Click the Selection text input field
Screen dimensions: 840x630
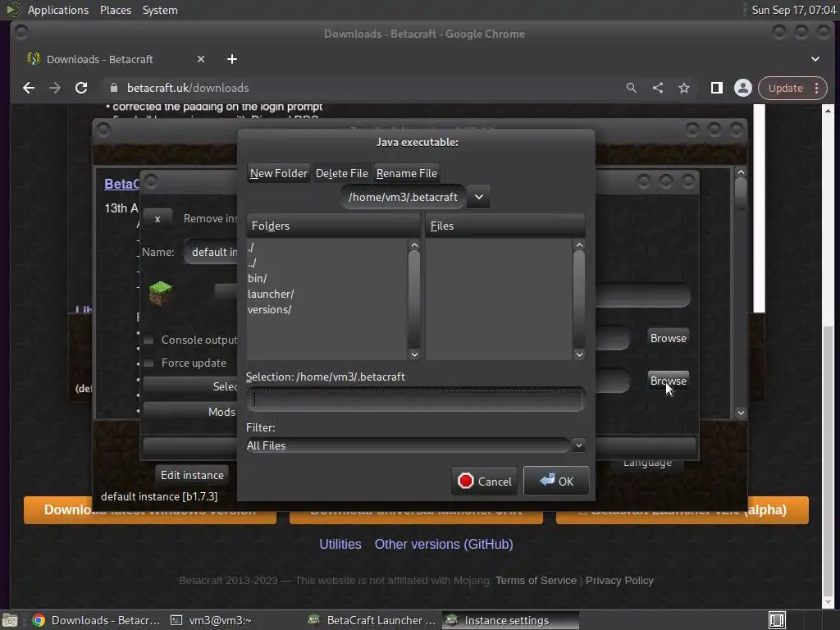416,399
